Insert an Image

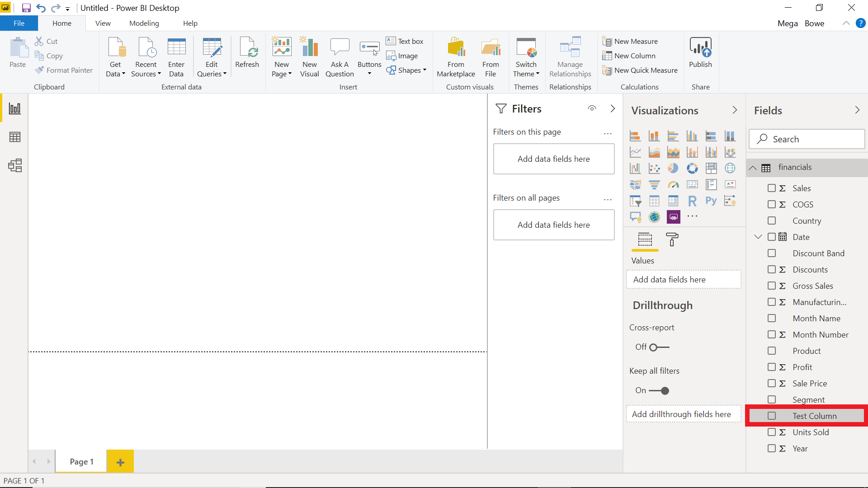pos(402,56)
